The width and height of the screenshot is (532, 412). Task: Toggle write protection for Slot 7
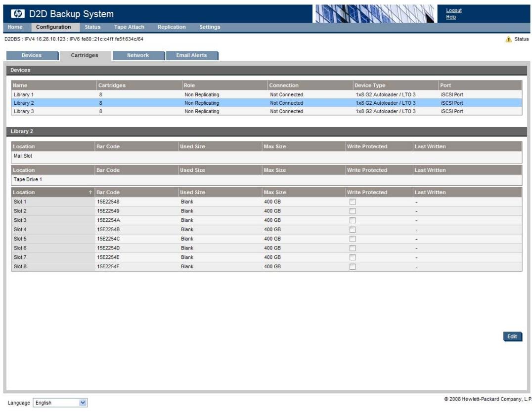(353, 257)
